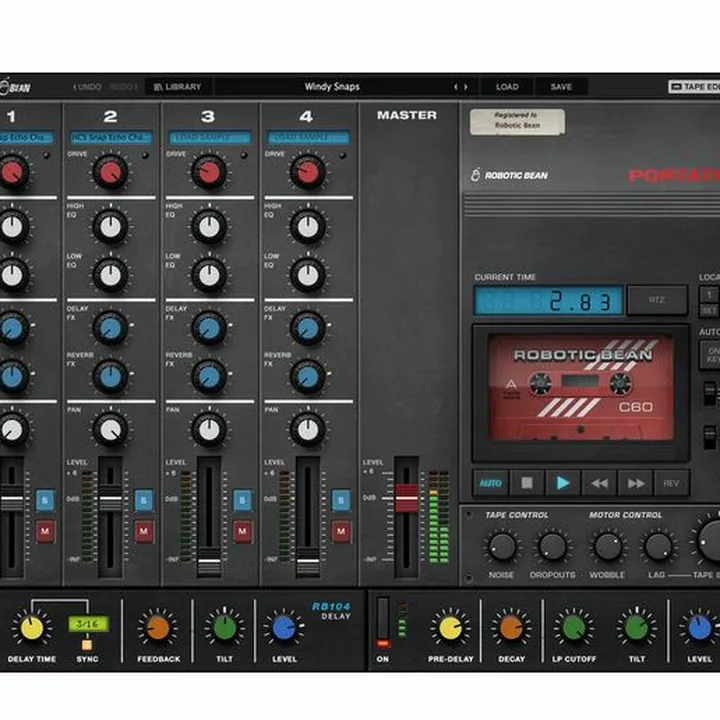Solo channel 2
Image resolution: width=720 pixels, height=720 pixels.
click(144, 500)
